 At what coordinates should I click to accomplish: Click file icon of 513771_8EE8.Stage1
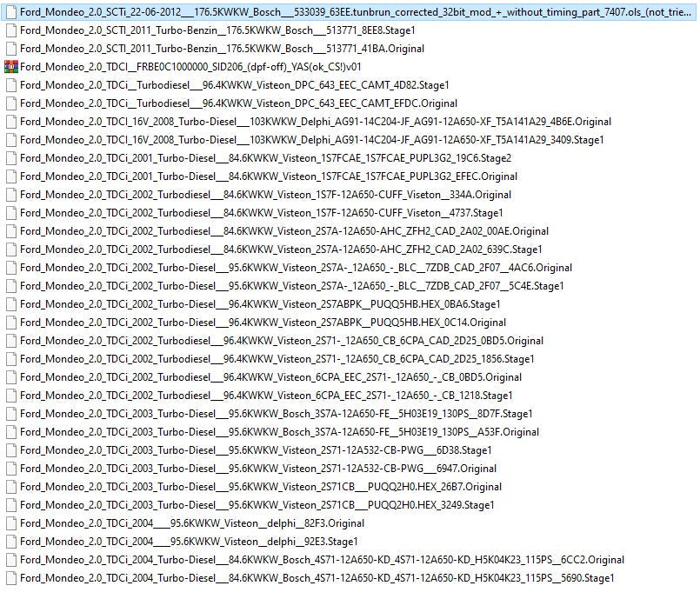click(10, 30)
